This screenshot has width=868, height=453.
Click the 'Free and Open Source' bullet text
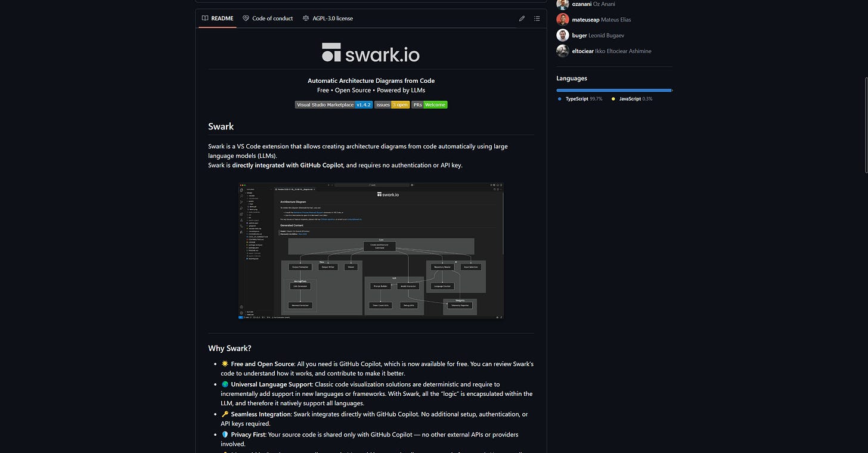click(x=263, y=364)
